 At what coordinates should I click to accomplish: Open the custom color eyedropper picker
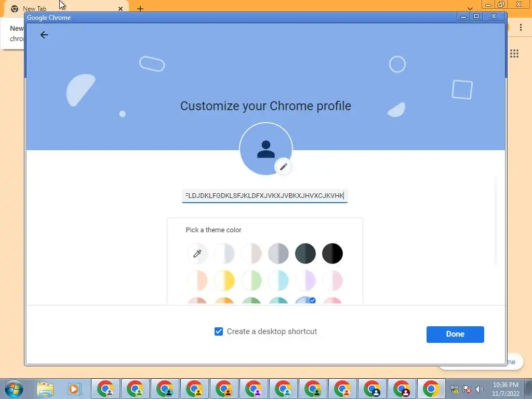[197, 254]
